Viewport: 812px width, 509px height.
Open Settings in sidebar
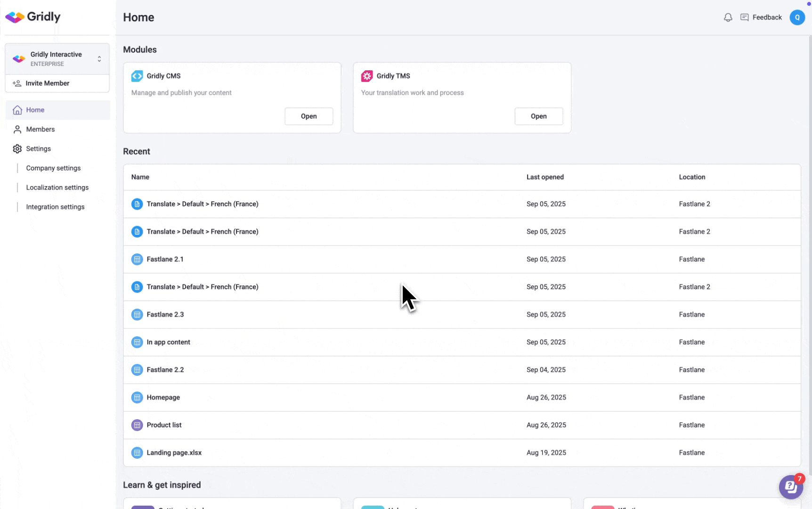58,148
